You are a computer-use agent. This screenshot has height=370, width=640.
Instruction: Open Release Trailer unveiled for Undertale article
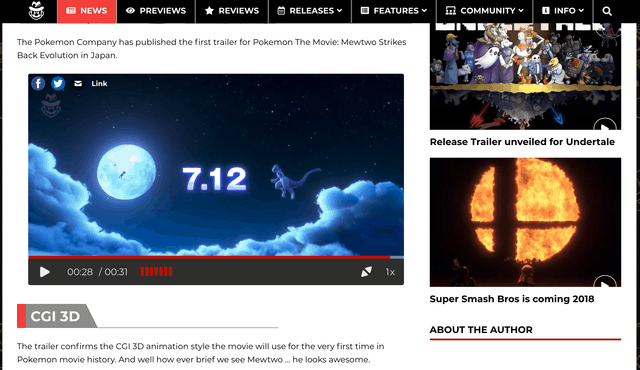[x=522, y=142]
